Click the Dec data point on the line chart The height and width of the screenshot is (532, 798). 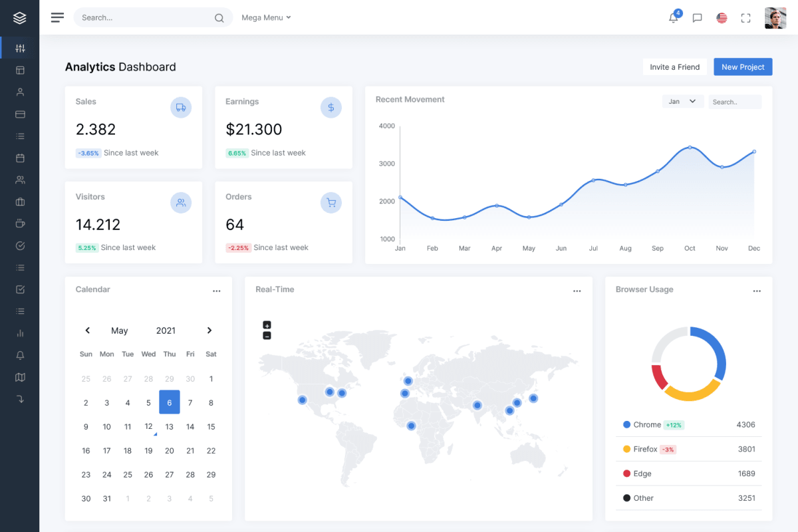pos(754,152)
